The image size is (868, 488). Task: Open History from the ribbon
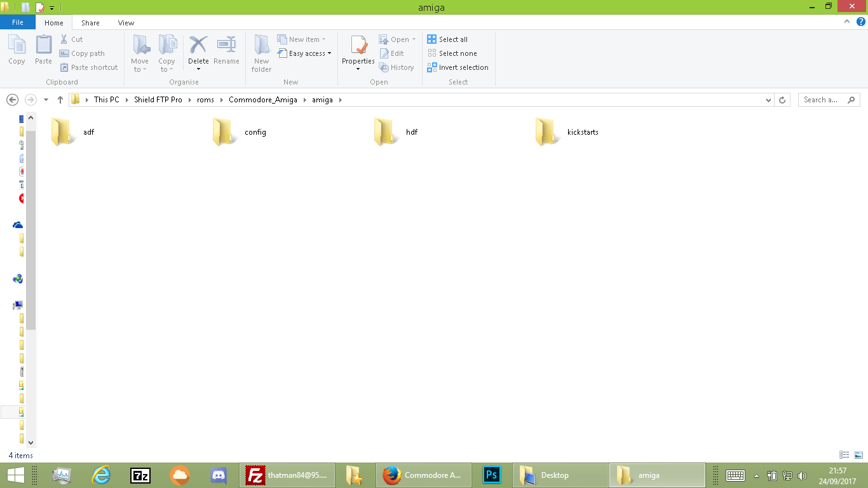point(397,67)
